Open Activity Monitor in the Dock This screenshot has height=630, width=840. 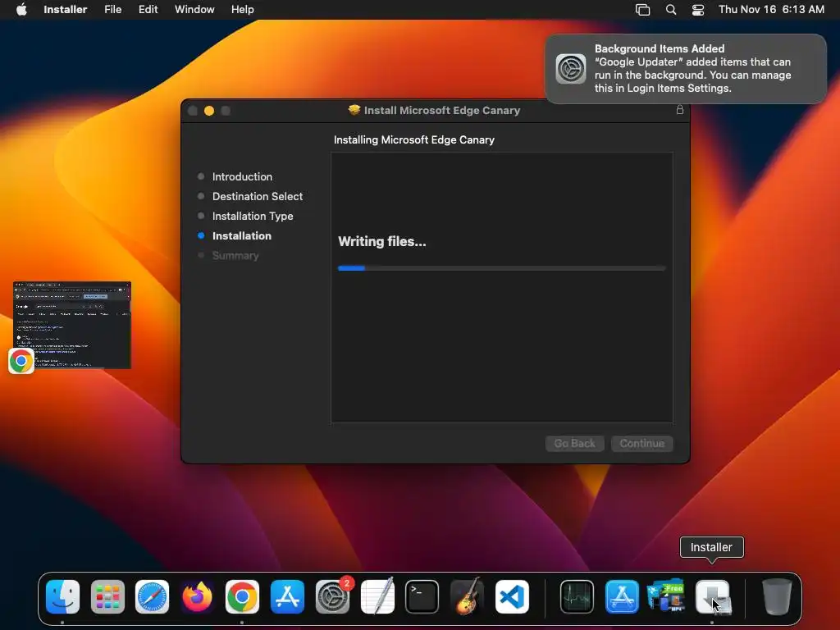577,596
